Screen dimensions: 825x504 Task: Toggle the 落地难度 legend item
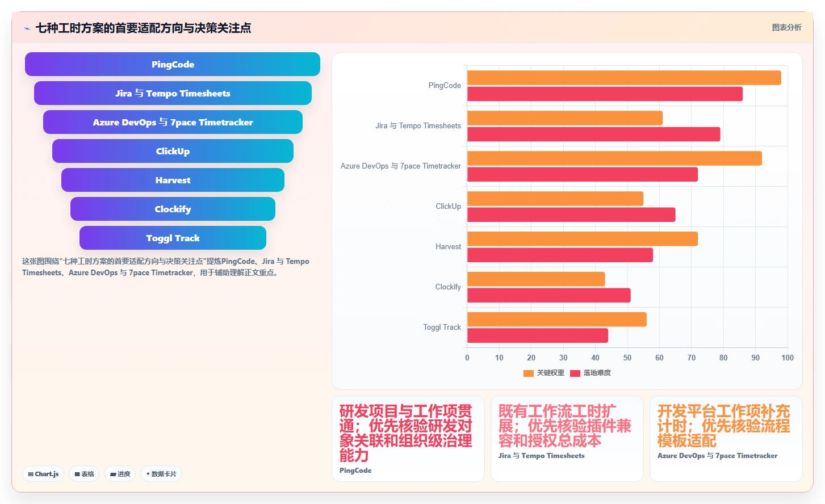coord(591,373)
